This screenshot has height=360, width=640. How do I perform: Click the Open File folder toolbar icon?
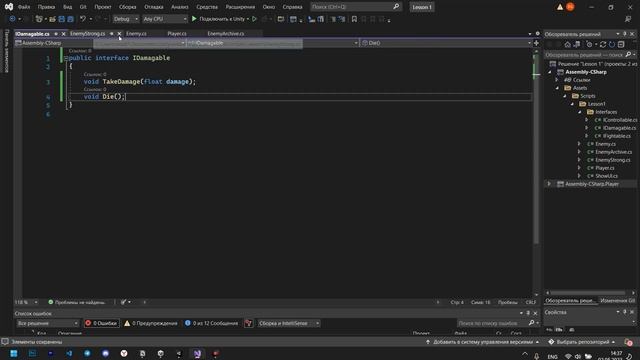click(x=52, y=19)
